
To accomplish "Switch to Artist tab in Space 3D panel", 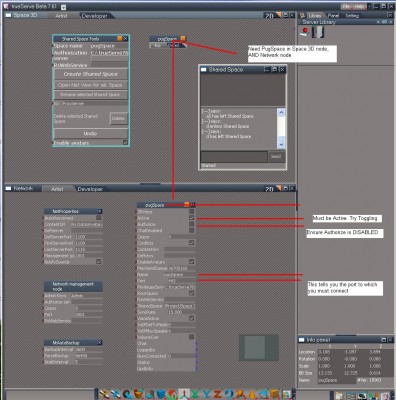I will point(61,16).
